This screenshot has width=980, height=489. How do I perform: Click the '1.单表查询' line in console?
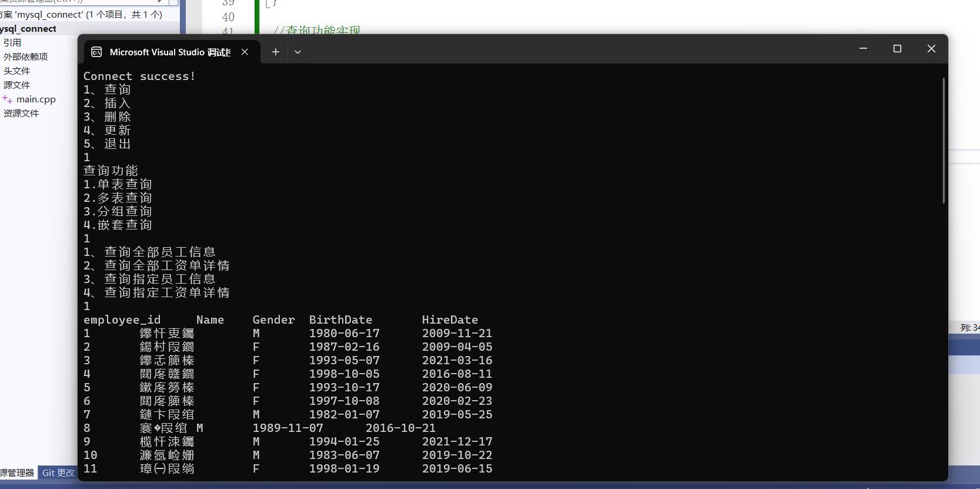(x=118, y=184)
